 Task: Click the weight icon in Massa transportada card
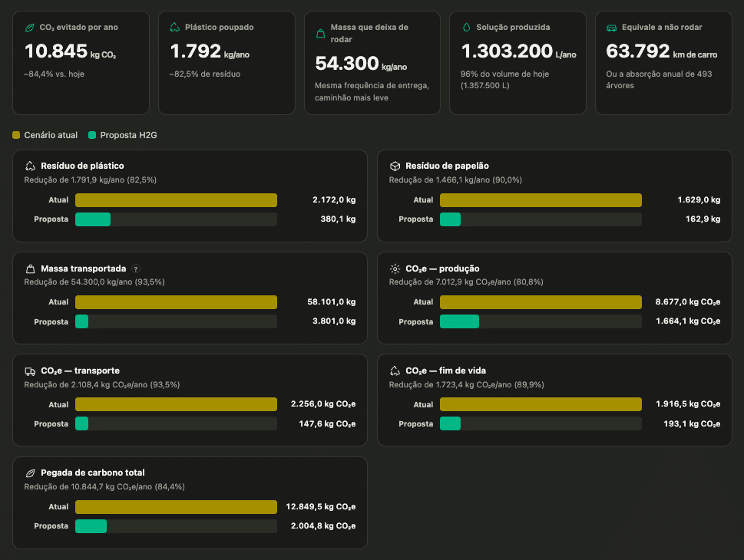point(31,268)
